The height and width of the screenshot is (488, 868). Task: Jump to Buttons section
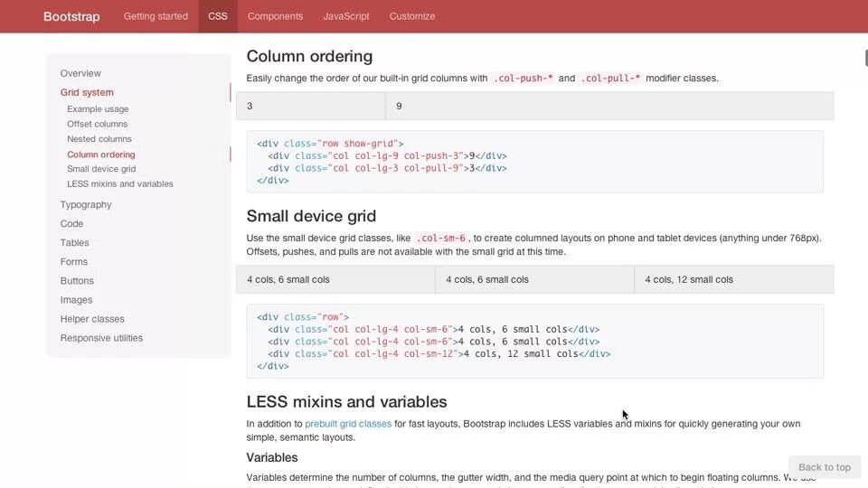pyautogui.click(x=77, y=281)
